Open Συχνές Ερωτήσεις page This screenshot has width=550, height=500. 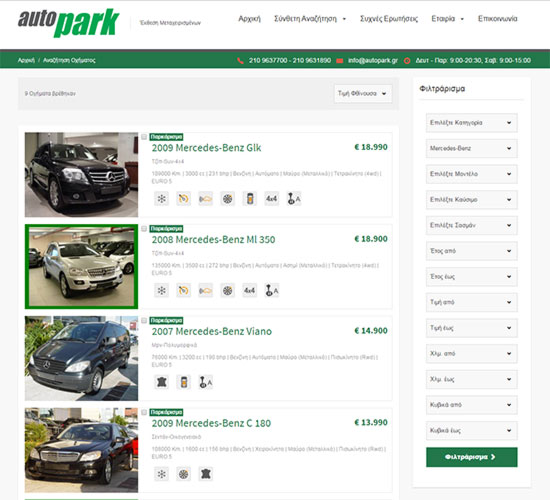pos(389,19)
